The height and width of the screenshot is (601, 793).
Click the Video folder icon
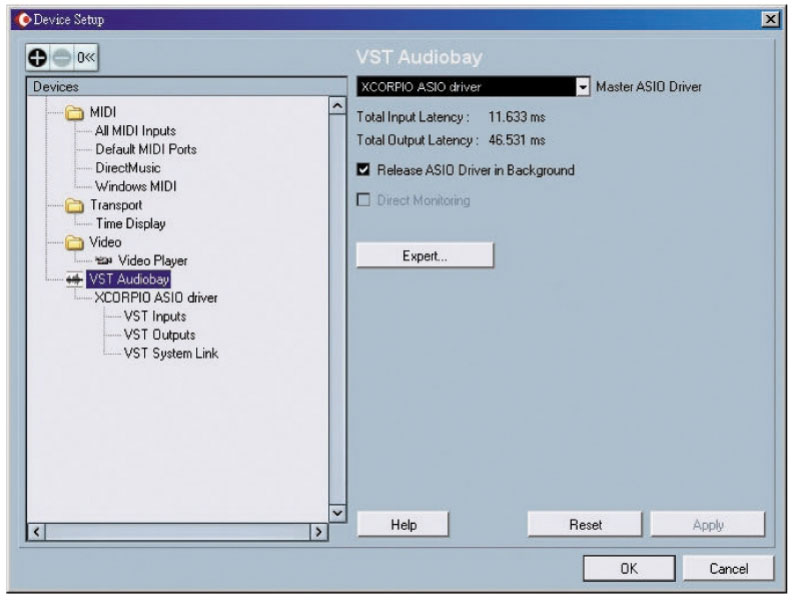[x=74, y=243]
